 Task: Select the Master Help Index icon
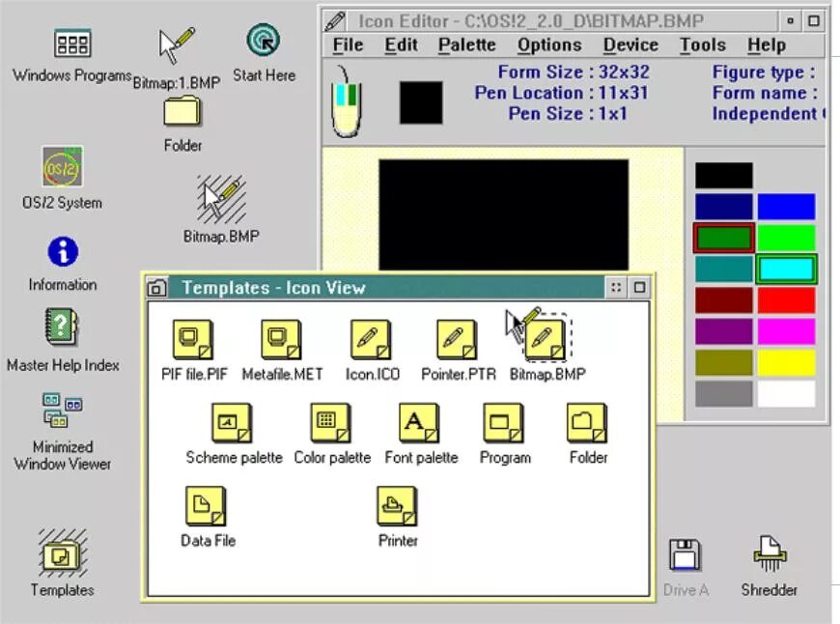(61, 327)
